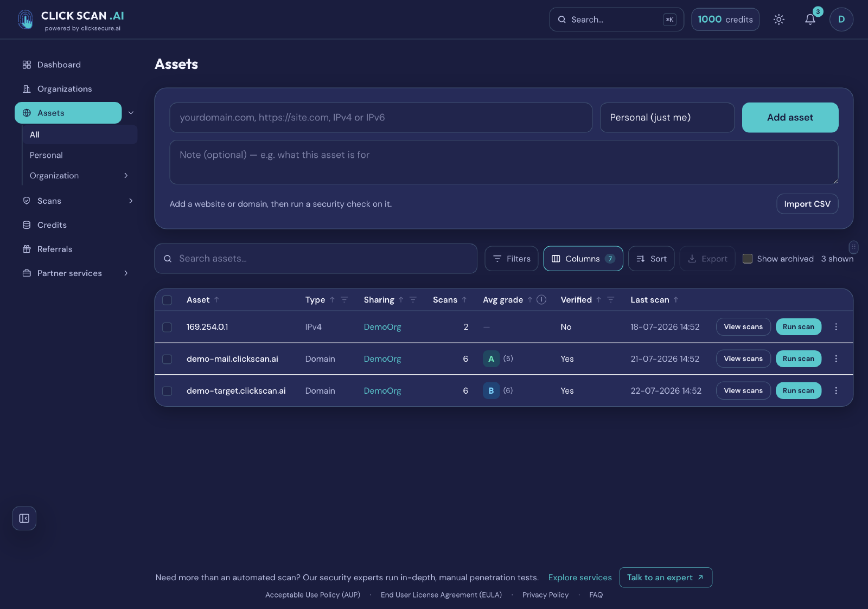The height and width of the screenshot is (609, 868).
Task: Sort by Scans column arrow
Action: click(464, 300)
